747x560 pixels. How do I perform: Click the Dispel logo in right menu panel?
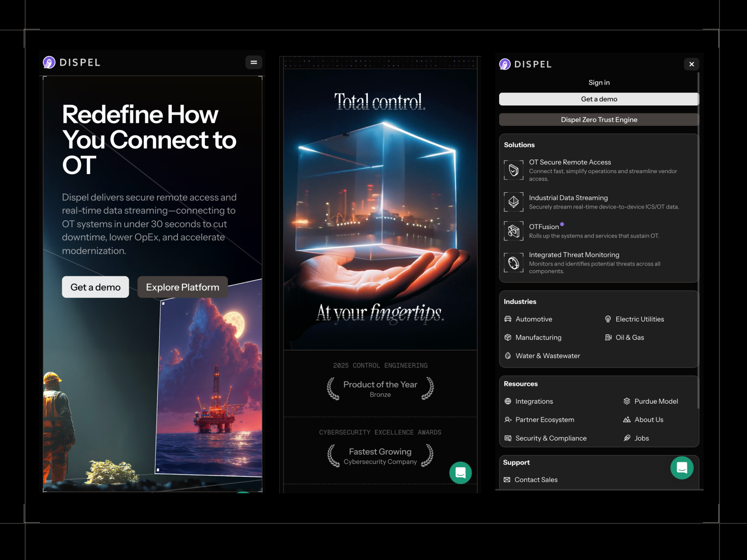click(525, 64)
